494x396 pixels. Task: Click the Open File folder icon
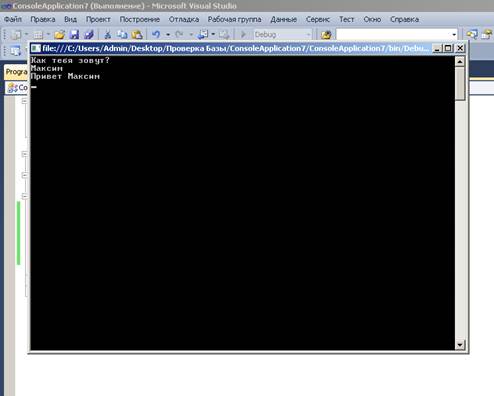60,34
